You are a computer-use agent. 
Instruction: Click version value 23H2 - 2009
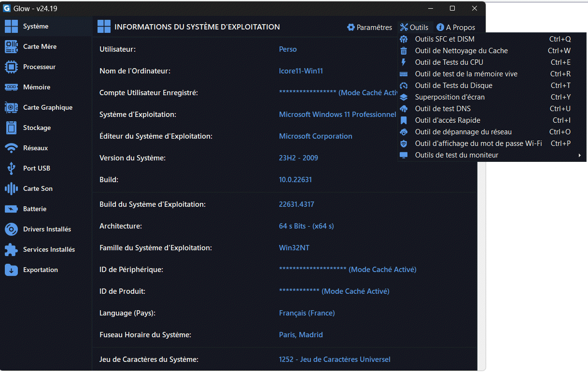[x=298, y=158]
